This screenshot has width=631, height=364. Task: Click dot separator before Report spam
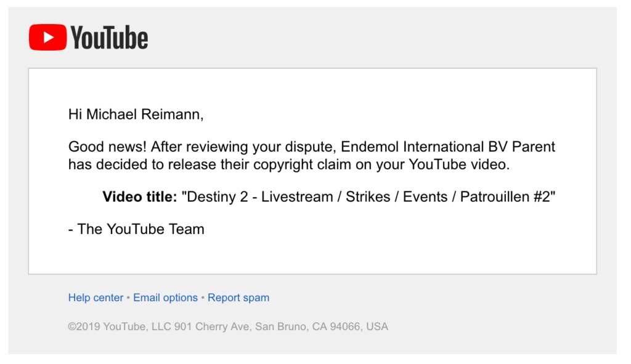point(203,298)
